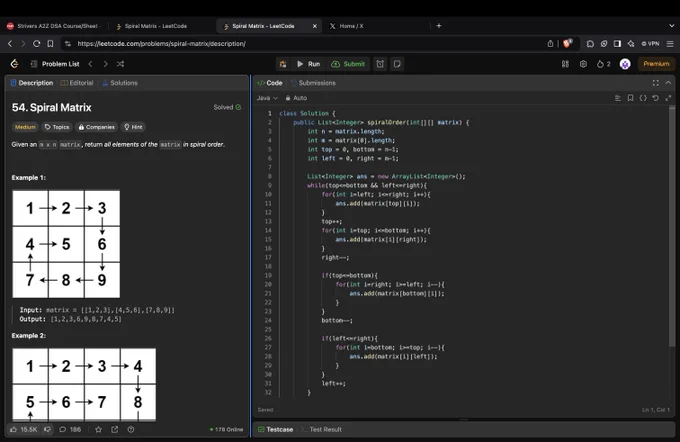Viewport: 680px width, 442px height.
Task: Open the browser hamburger menu
Action: tap(670, 44)
